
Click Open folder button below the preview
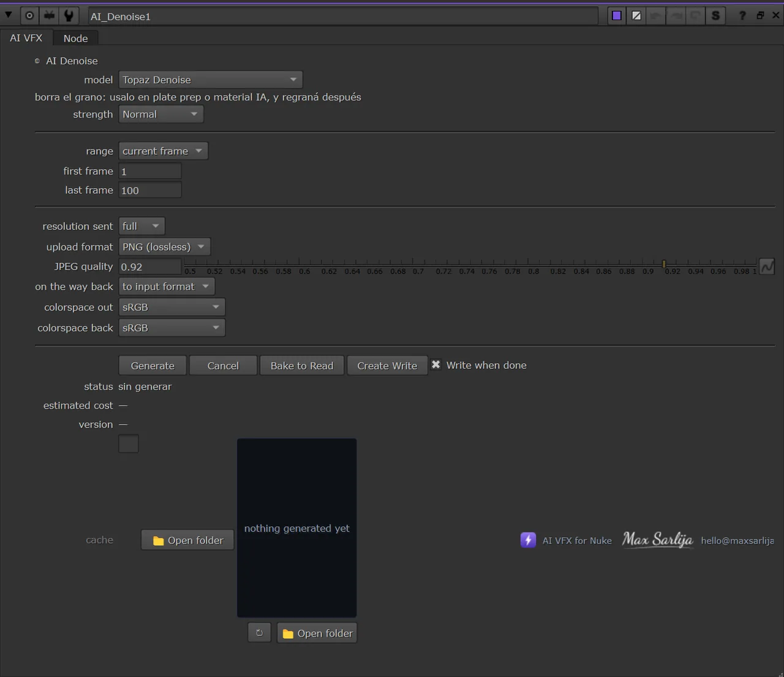click(x=317, y=634)
